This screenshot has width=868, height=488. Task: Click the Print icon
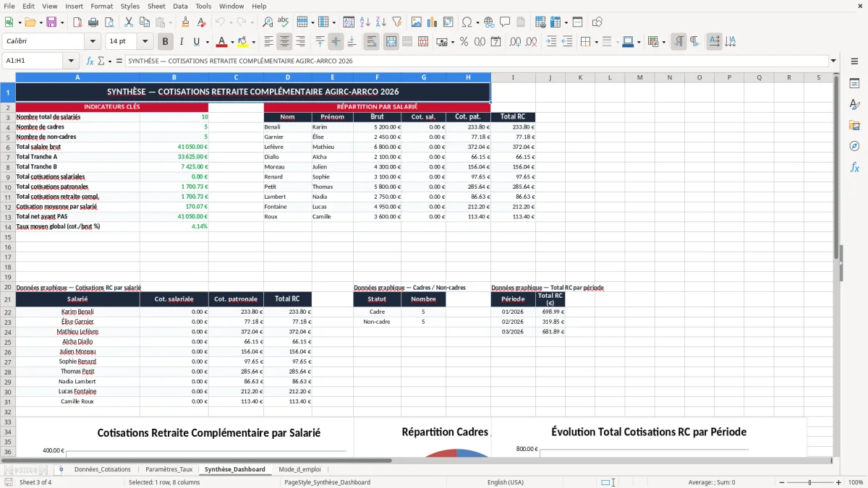coord(93,22)
